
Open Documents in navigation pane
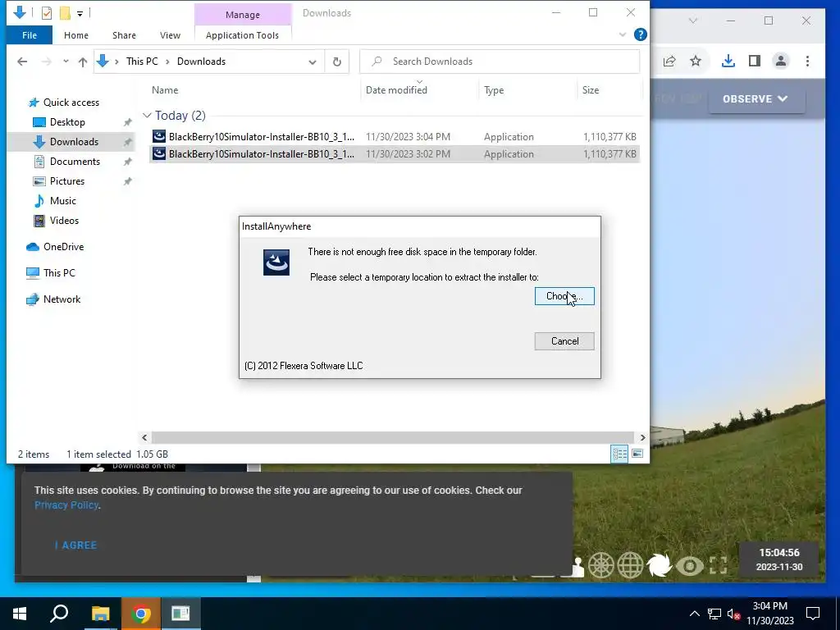click(x=75, y=162)
